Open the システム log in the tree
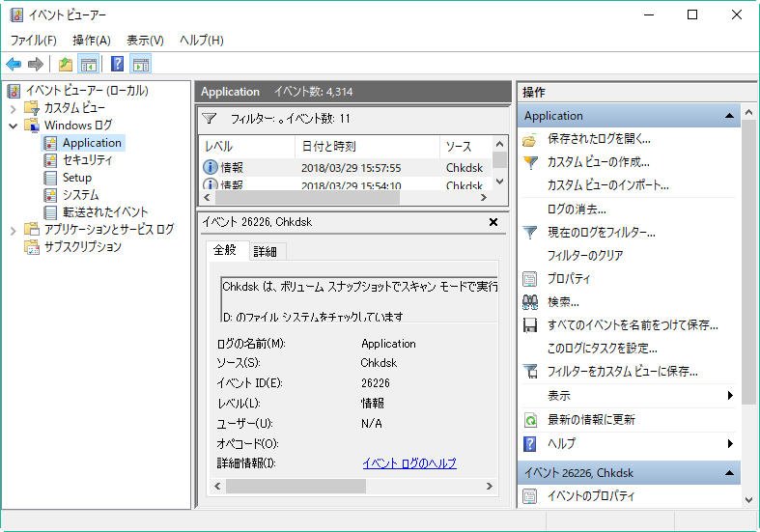 (80, 195)
